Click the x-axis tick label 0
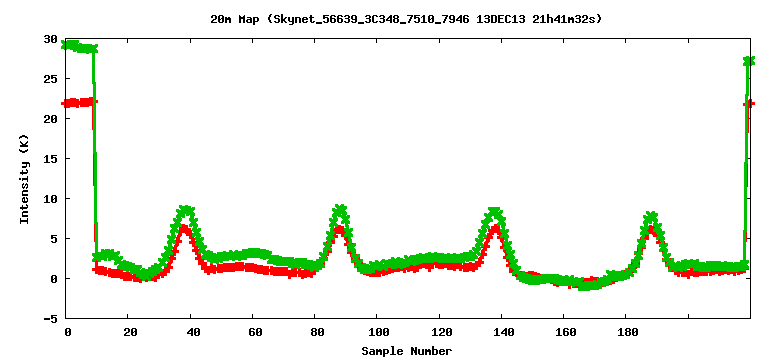The height and width of the screenshot is (360, 768). click(x=68, y=333)
